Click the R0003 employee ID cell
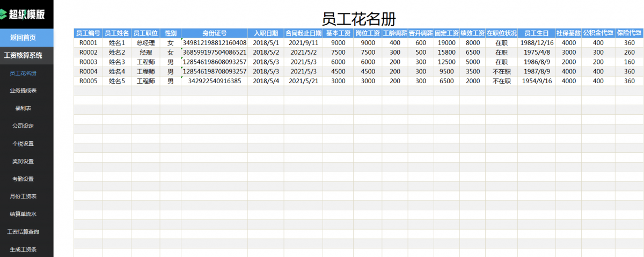The height and width of the screenshot is (257, 644). [88, 62]
